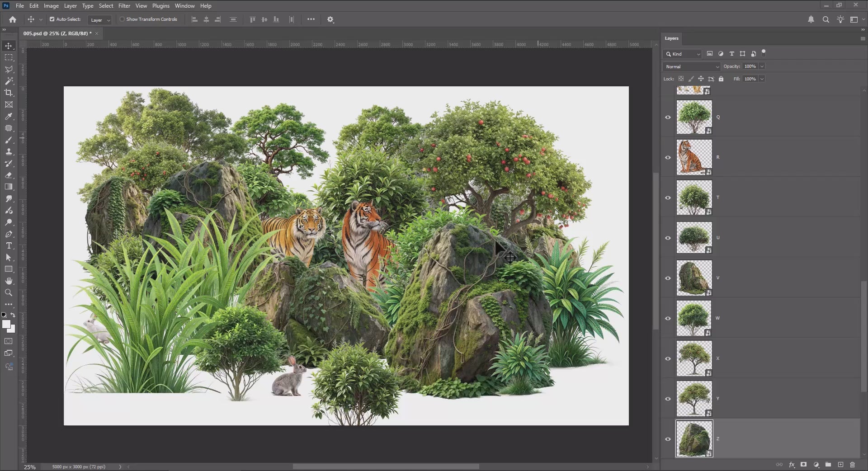The height and width of the screenshot is (471, 868).
Task: Click the foreground color swatch
Action: pyautogui.click(x=6, y=325)
